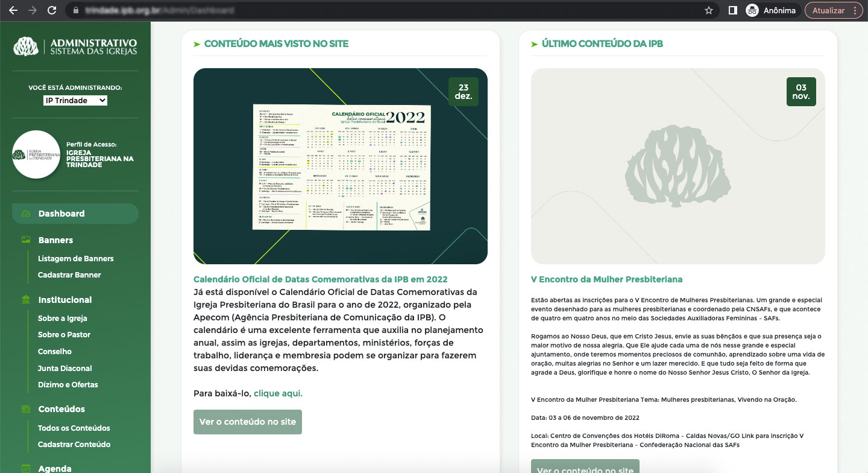The width and height of the screenshot is (868, 473).
Task: Open the Anônima profile menu
Action: coord(770,10)
